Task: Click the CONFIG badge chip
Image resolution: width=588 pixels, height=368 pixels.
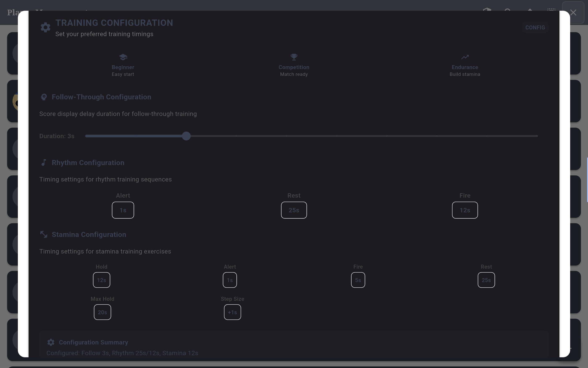Action: (x=535, y=28)
